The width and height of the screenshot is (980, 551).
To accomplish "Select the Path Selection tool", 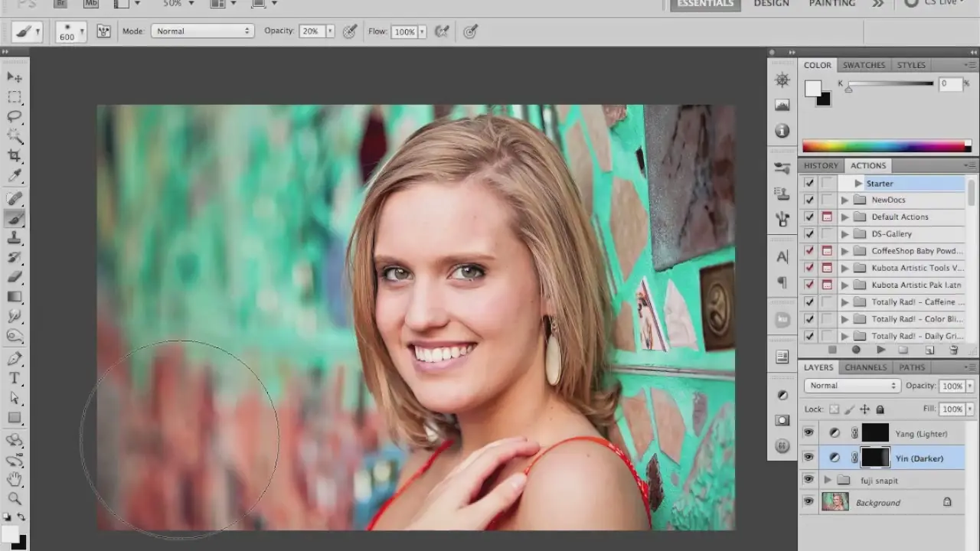I will [x=15, y=399].
